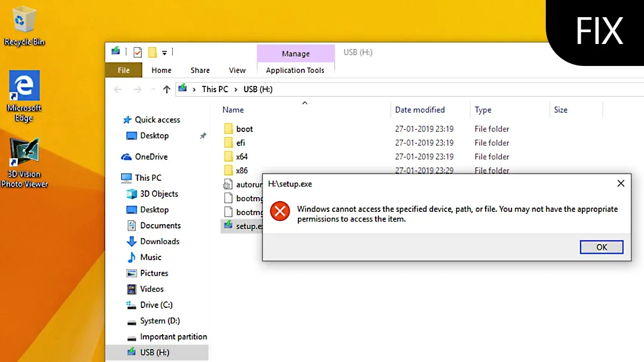The height and width of the screenshot is (362, 644).
Task: Expand the chevron before This PC in address bar
Action: tap(194, 90)
